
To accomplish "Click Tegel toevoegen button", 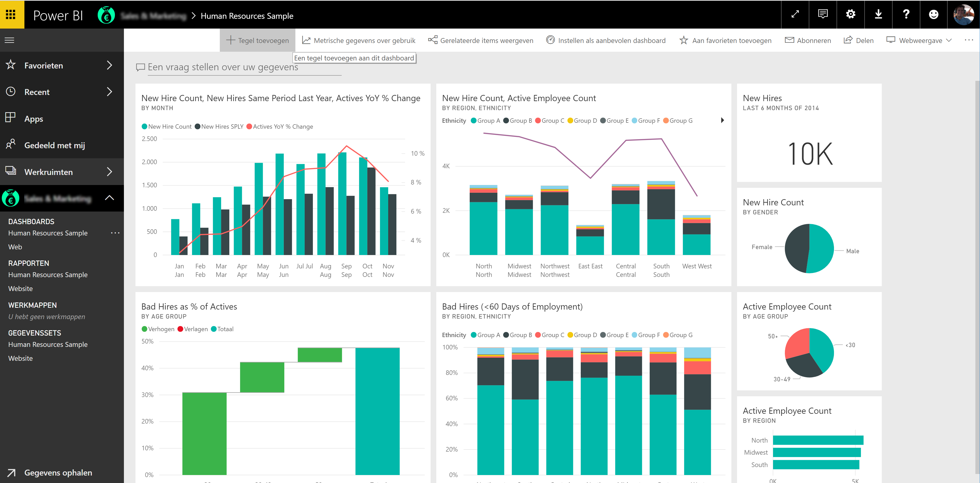I will coord(258,40).
